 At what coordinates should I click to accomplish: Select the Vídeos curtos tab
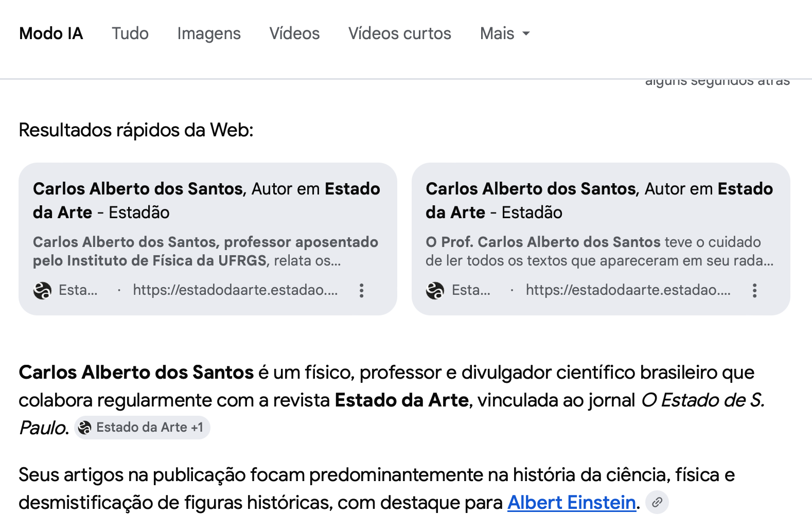pos(400,34)
